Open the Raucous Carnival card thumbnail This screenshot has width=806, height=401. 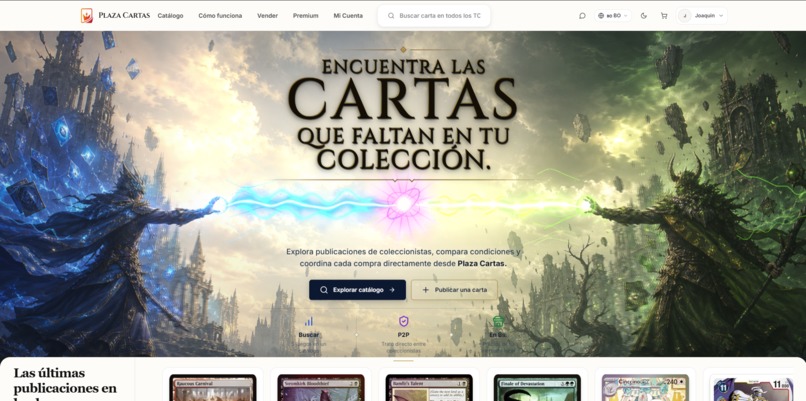coord(213,388)
